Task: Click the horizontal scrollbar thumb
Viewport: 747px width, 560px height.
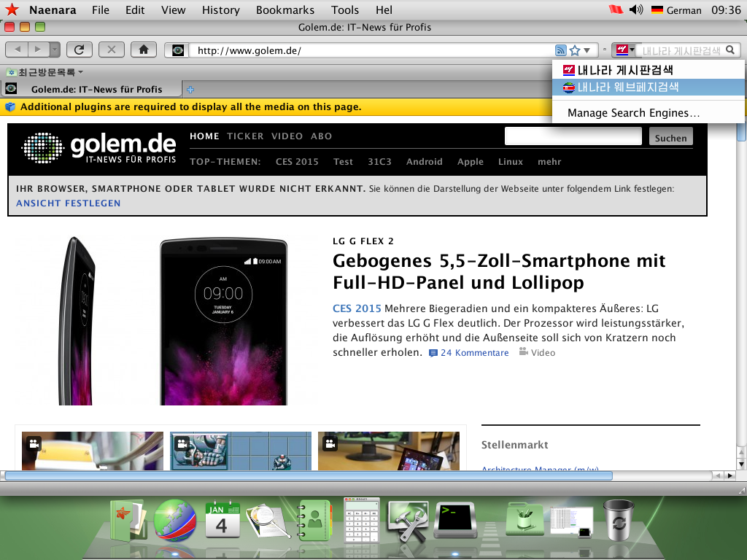Action: coord(306,475)
